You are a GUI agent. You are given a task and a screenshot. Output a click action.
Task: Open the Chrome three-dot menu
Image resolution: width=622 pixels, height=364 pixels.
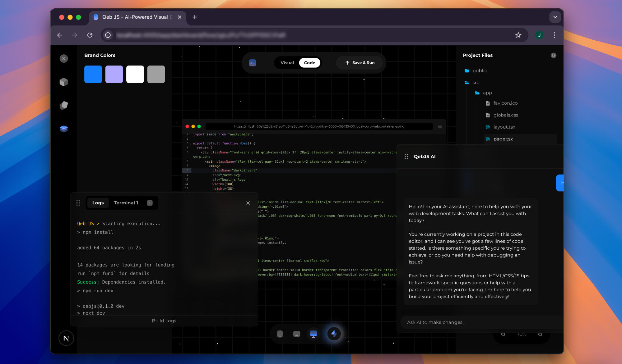pyautogui.click(x=554, y=35)
